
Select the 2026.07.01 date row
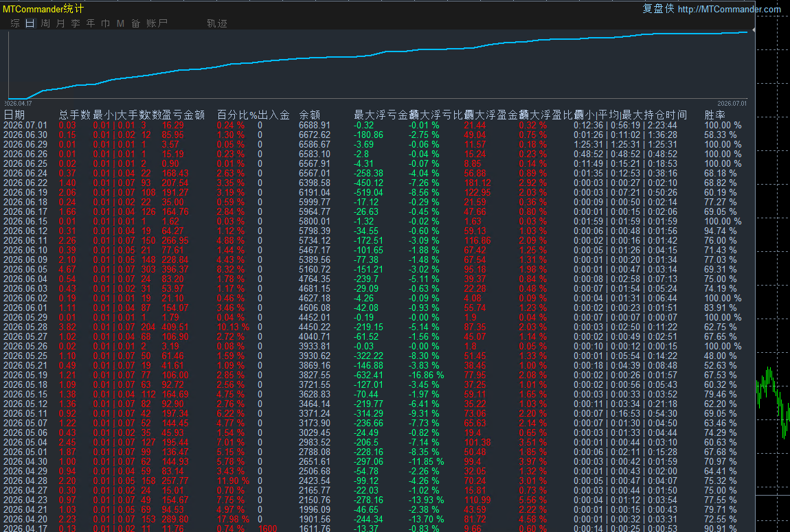point(25,126)
